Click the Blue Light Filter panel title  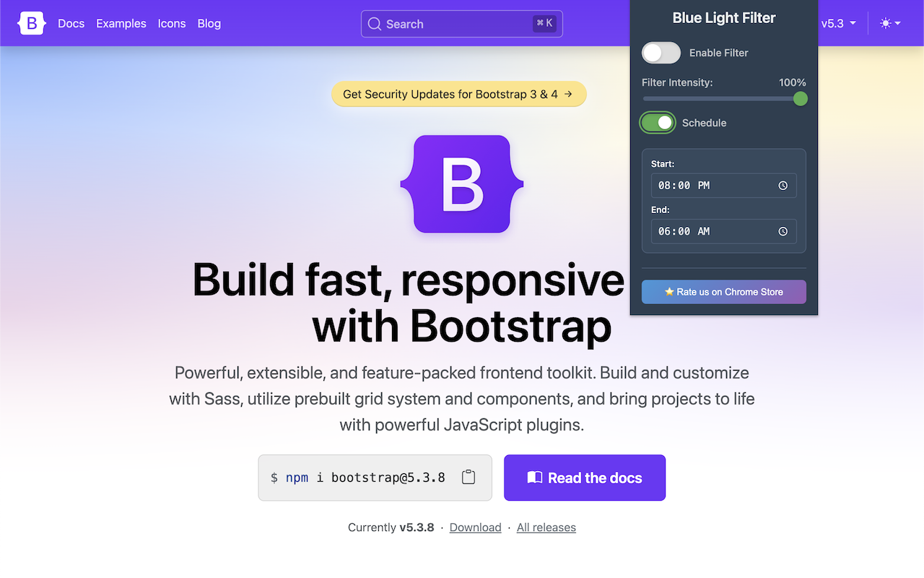click(x=724, y=18)
